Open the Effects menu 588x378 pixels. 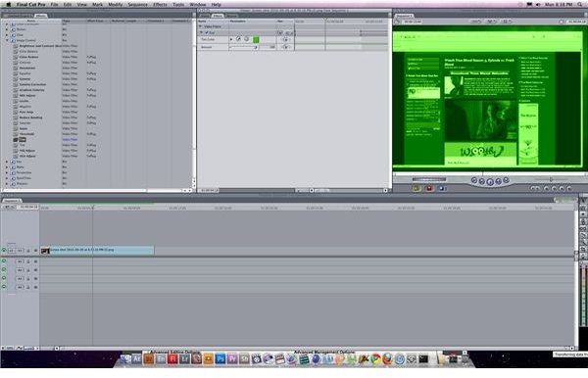click(160, 5)
